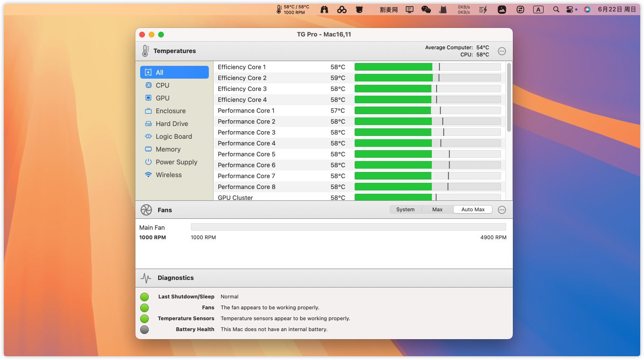Image resolution: width=644 pixels, height=360 pixels.
Task: Select the Enclosure category
Action: coord(174,111)
